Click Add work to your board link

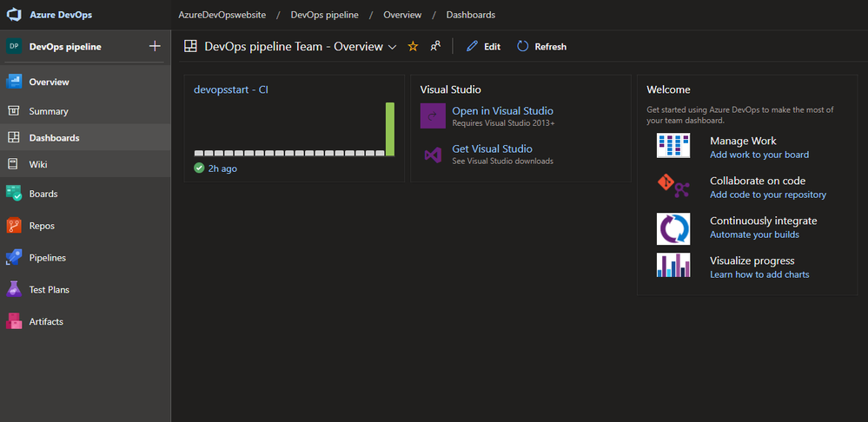pos(759,155)
